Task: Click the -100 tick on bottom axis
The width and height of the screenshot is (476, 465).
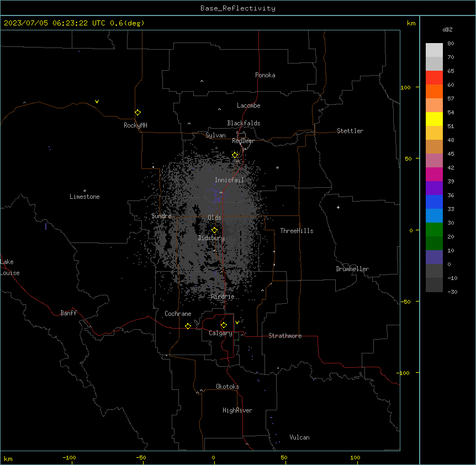Action: point(69,457)
